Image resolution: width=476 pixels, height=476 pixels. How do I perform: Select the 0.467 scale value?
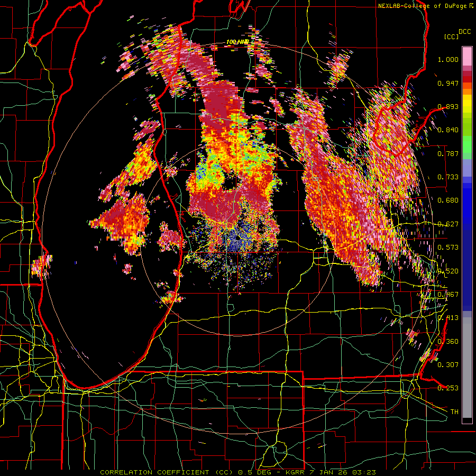(448, 295)
